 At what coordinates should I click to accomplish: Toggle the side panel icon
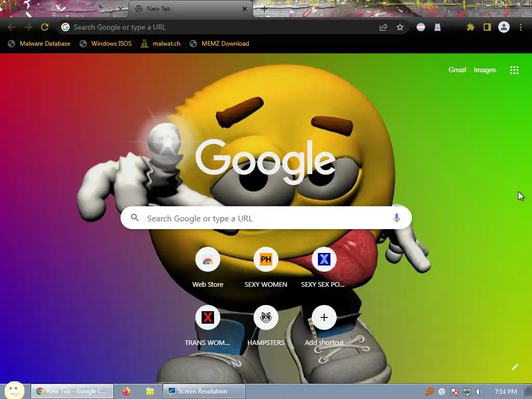[487, 27]
